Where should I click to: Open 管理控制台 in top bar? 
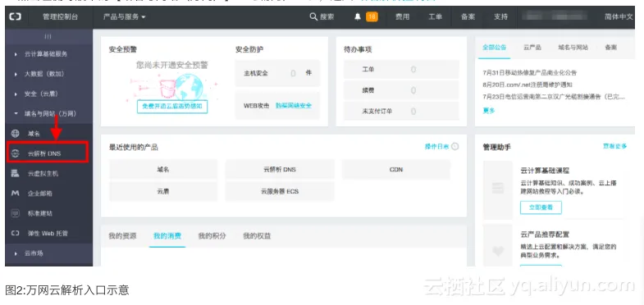[x=60, y=17]
